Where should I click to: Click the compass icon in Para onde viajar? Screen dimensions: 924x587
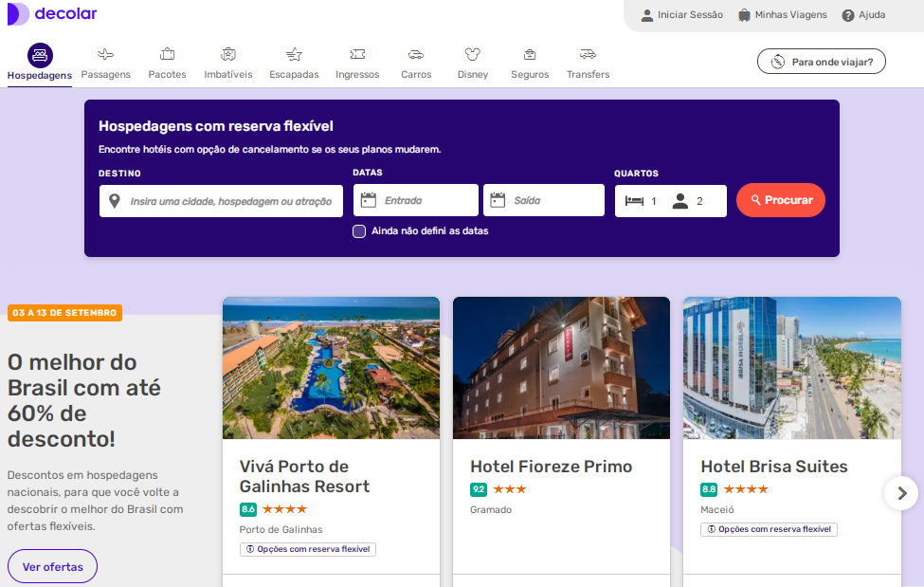point(778,62)
